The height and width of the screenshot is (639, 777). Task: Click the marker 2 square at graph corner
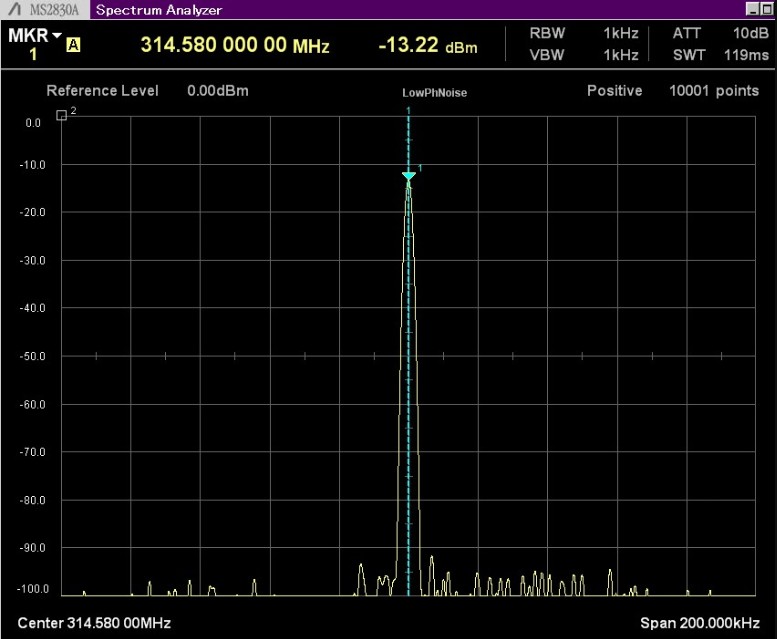(61, 115)
